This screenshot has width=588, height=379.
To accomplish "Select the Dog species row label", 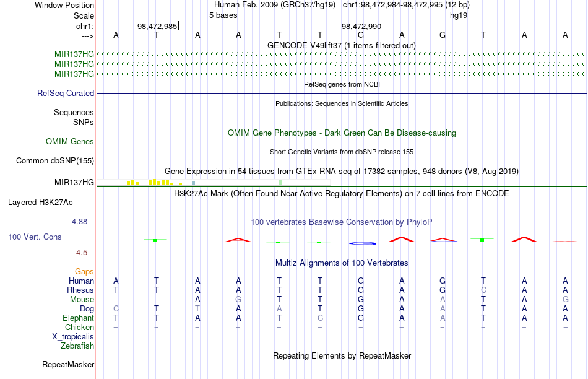I will pyautogui.click(x=87, y=308).
